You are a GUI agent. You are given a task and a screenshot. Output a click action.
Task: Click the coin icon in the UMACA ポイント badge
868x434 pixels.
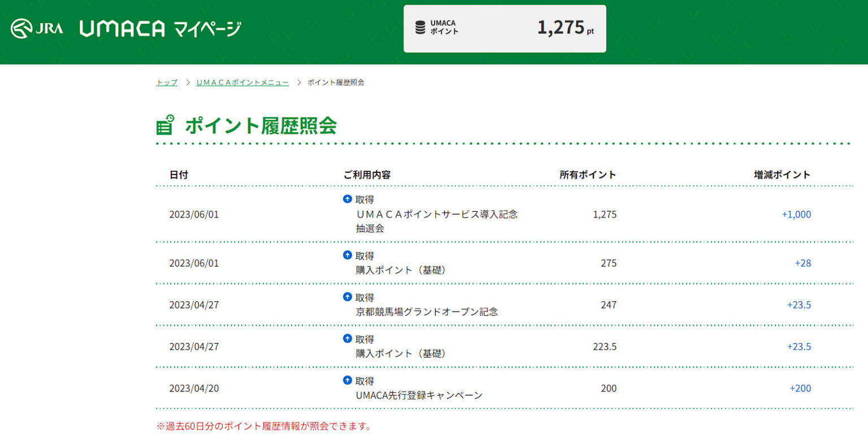click(x=419, y=27)
